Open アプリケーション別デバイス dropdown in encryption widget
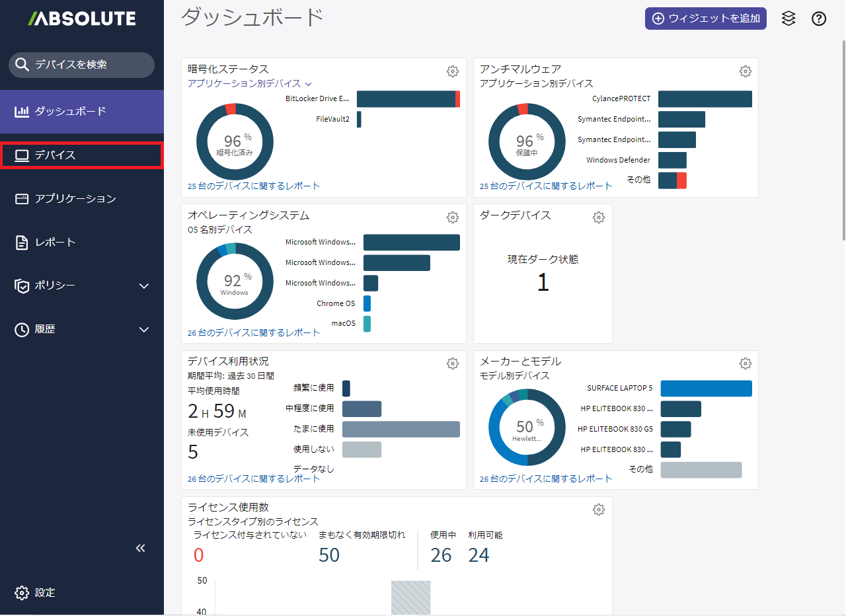Viewport: 846px width, 616px height. click(249, 84)
